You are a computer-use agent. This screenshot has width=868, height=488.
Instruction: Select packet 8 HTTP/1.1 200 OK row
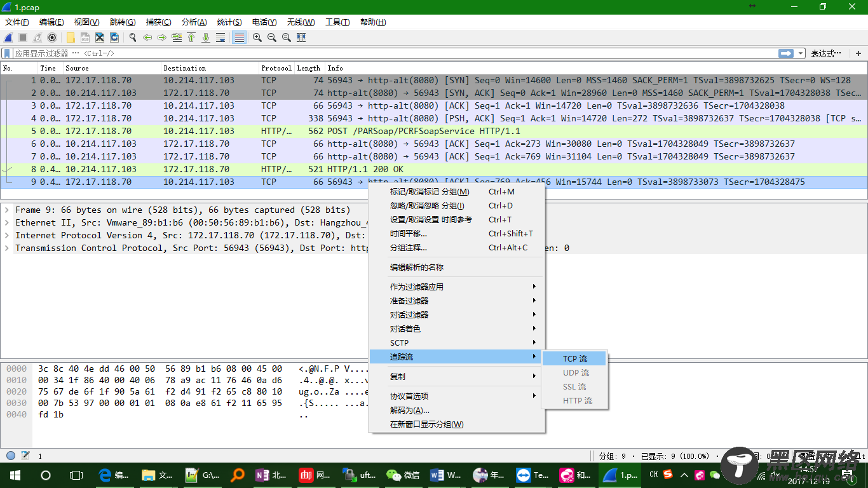pos(434,169)
